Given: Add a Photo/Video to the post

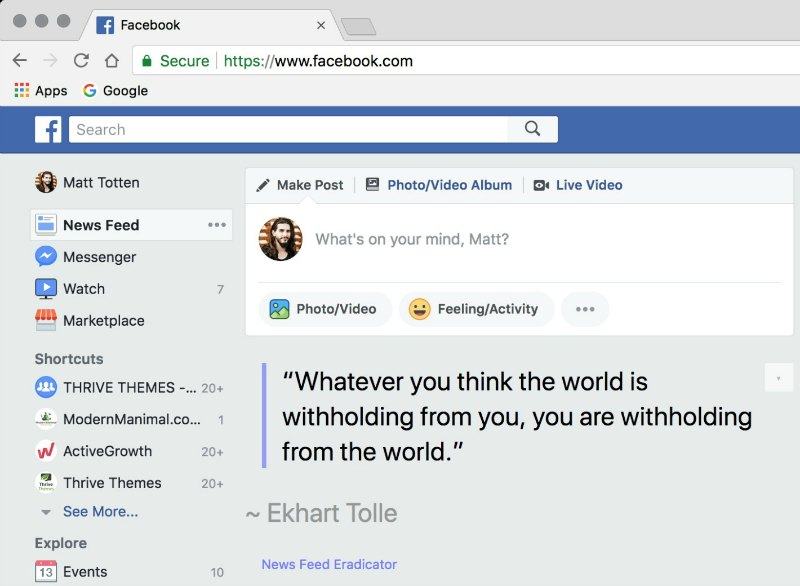Looking at the screenshot, I should [x=325, y=309].
